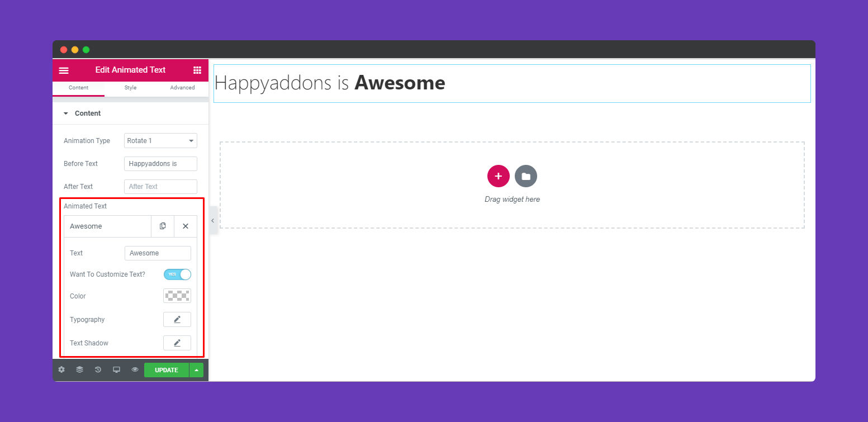
Task: Click the UPDATE button
Action: click(x=167, y=370)
